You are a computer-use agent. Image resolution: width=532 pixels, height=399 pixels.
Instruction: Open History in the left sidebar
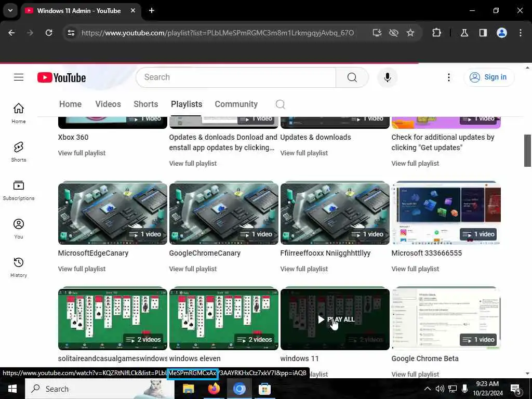pyautogui.click(x=19, y=267)
